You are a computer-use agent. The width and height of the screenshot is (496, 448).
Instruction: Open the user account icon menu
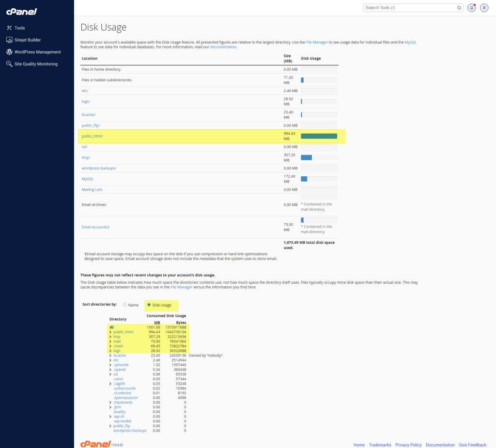[x=484, y=8]
